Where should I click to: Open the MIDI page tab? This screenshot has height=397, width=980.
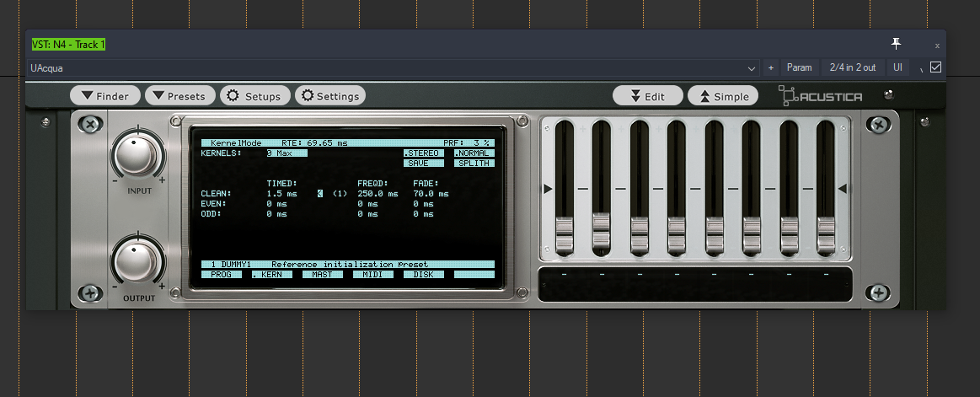click(x=373, y=275)
